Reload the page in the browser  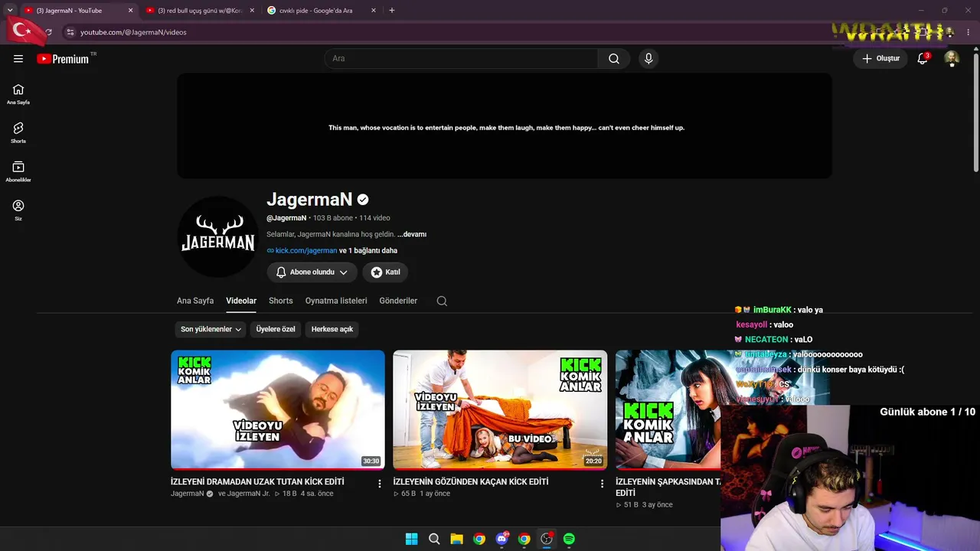click(x=48, y=32)
